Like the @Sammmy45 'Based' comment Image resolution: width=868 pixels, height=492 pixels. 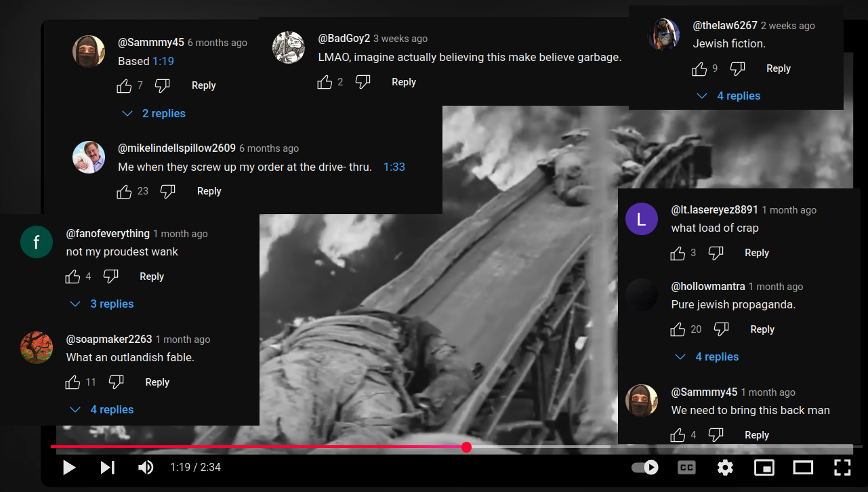[124, 86]
